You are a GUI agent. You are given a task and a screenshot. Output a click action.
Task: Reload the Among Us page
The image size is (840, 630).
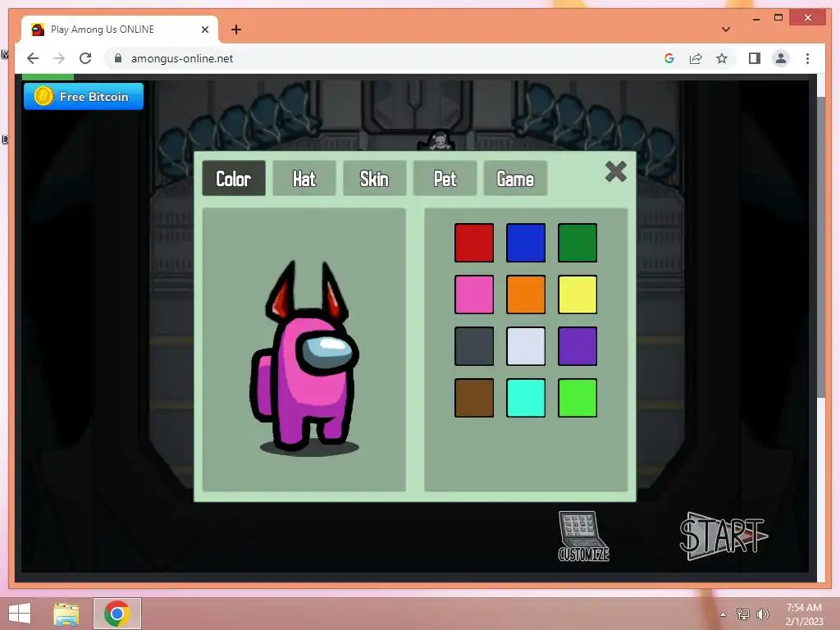(85, 58)
